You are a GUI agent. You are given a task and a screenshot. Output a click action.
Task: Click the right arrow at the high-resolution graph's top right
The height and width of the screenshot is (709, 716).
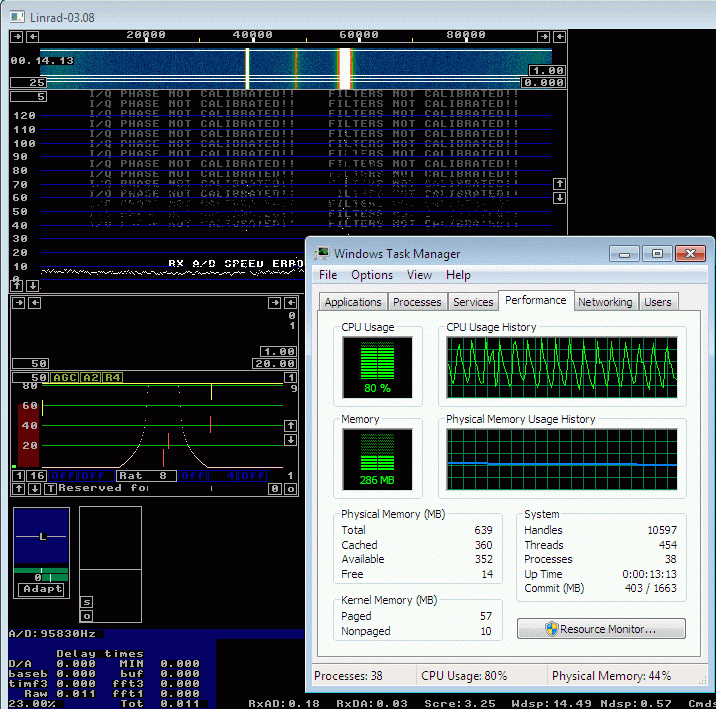coord(274,303)
